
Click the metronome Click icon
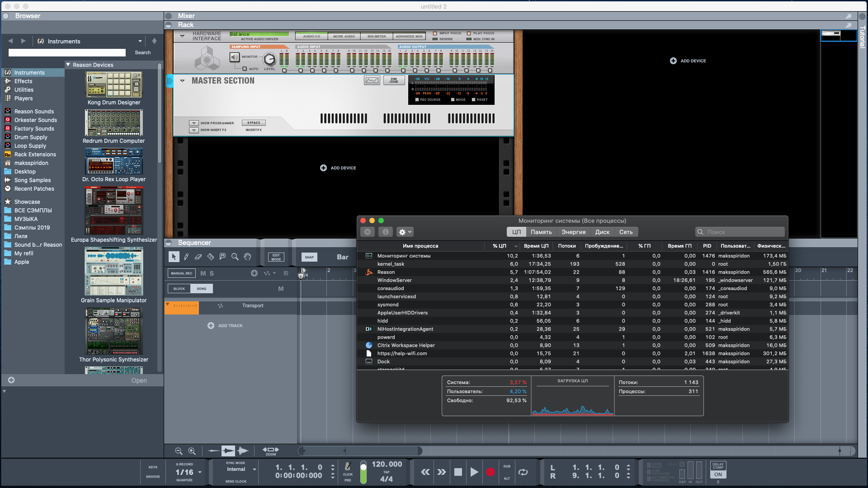tap(348, 466)
